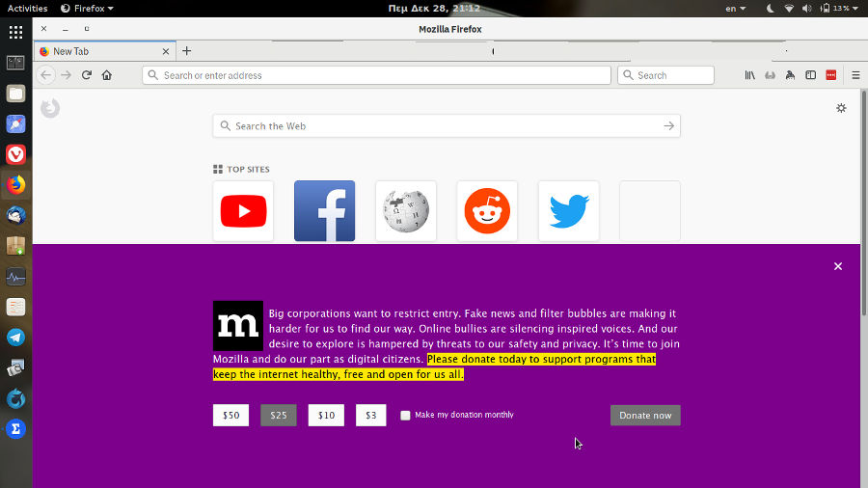Open GNOME Activities overview
This screenshot has width=868, height=488.
[x=27, y=9]
